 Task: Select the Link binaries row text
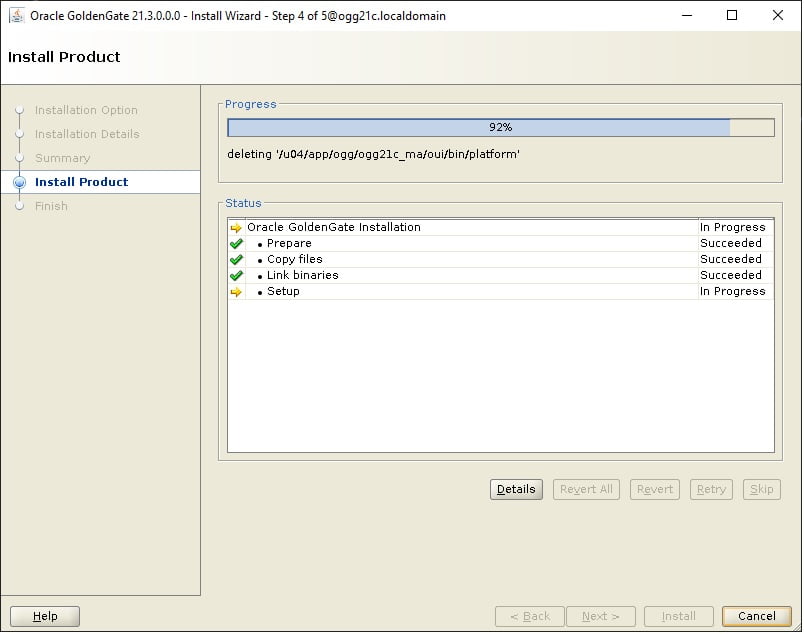pyautogui.click(x=303, y=275)
